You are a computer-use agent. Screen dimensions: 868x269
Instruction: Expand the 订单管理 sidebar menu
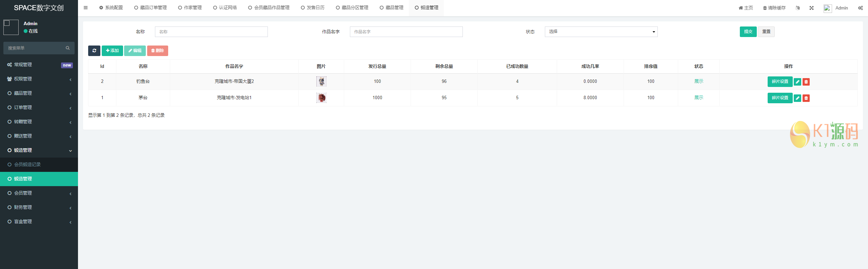point(39,107)
